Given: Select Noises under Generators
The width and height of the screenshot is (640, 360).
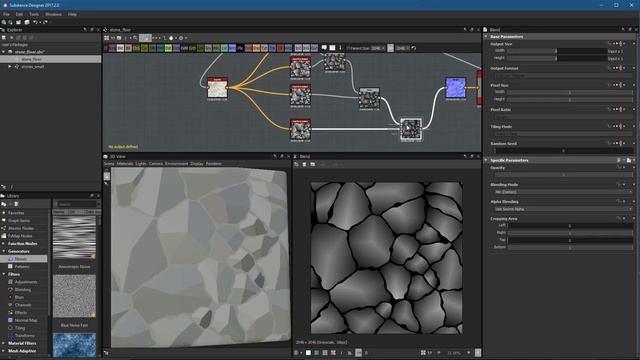Looking at the screenshot, I should point(21,259).
